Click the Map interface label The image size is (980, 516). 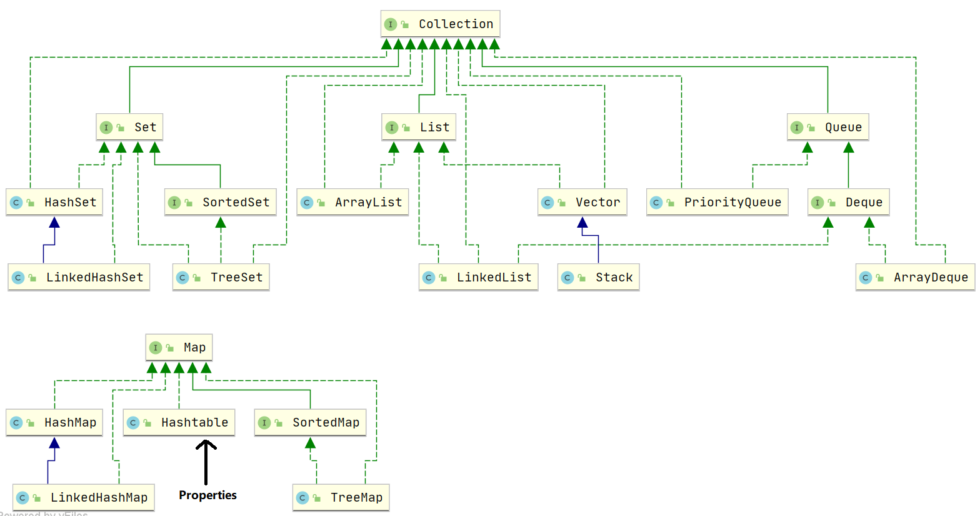pyautogui.click(x=194, y=347)
